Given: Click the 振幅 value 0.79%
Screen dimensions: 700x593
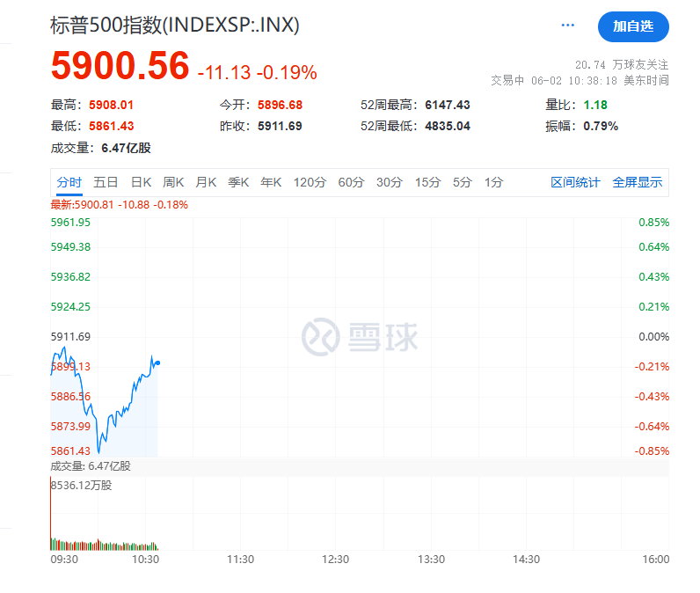Looking at the screenshot, I should pos(601,127).
